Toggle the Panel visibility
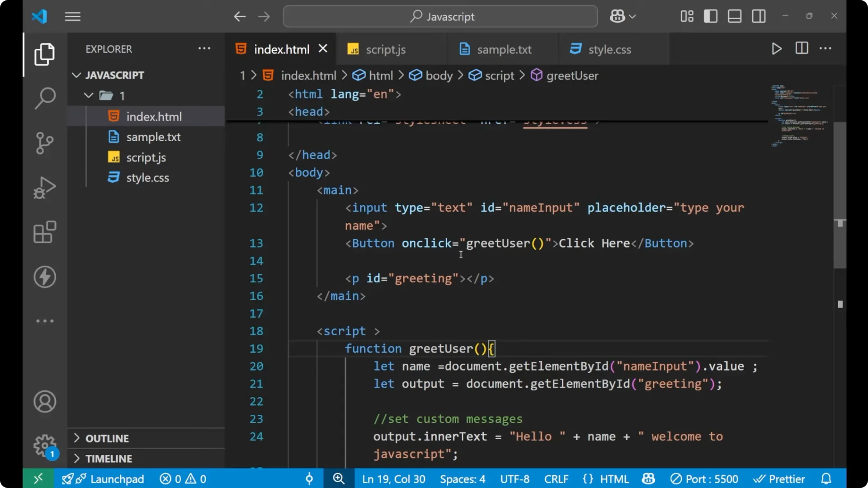This screenshot has width=868, height=488. point(734,16)
